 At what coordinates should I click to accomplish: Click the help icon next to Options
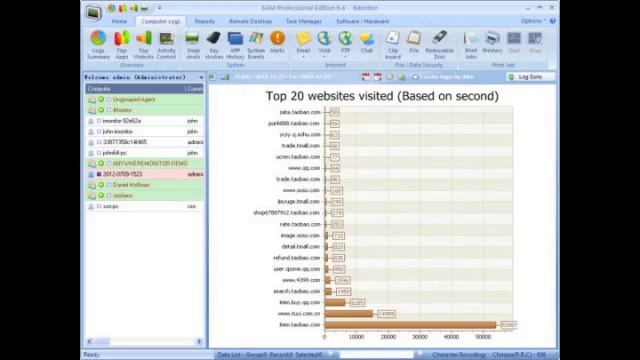(553, 21)
